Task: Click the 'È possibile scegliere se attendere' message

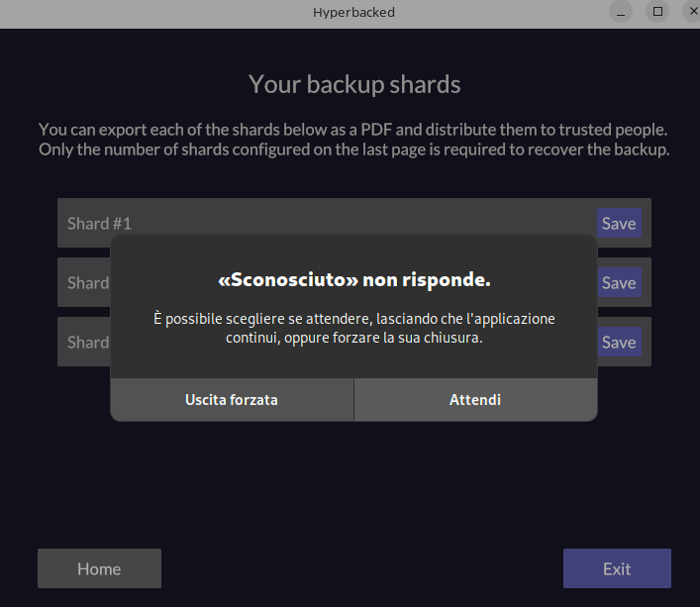Action: pyautogui.click(x=354, y=328)
